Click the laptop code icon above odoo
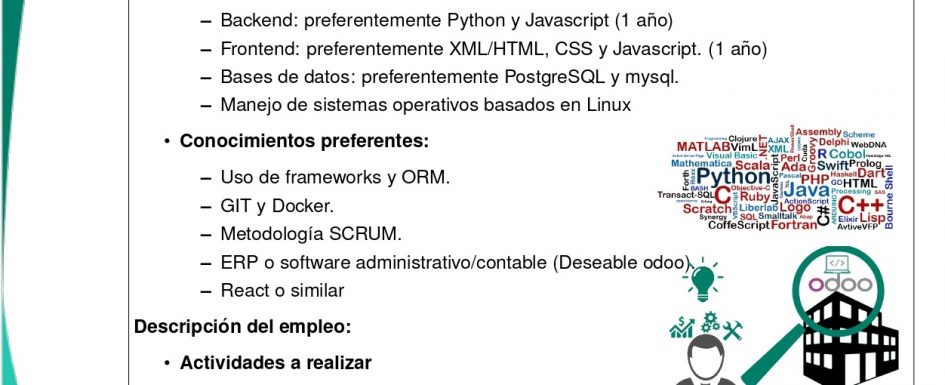This screenshot has height=385, width=945. tap(837, 264)
